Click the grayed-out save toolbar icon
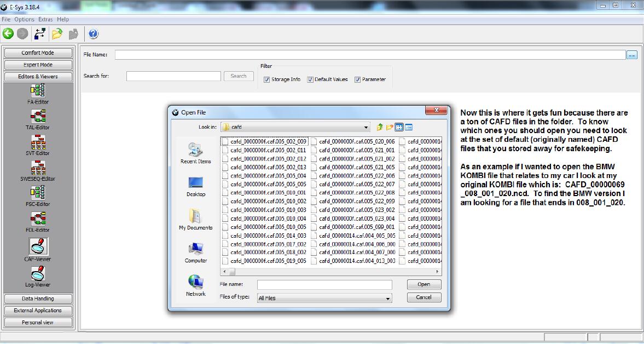The width and height of the screenshot is (644, 344). [73, 34]
